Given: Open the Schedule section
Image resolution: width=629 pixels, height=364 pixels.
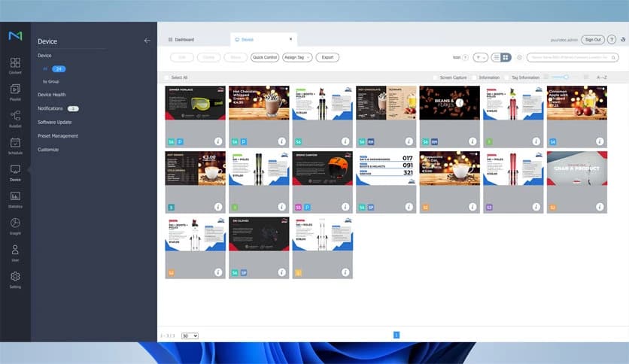Looking at the screenshot, I should [15, 146].
